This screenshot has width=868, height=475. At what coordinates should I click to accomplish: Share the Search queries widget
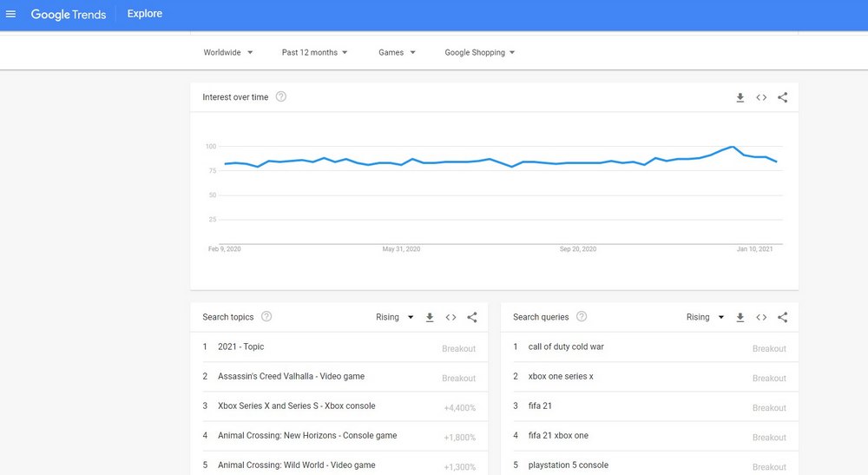[782, 317]
